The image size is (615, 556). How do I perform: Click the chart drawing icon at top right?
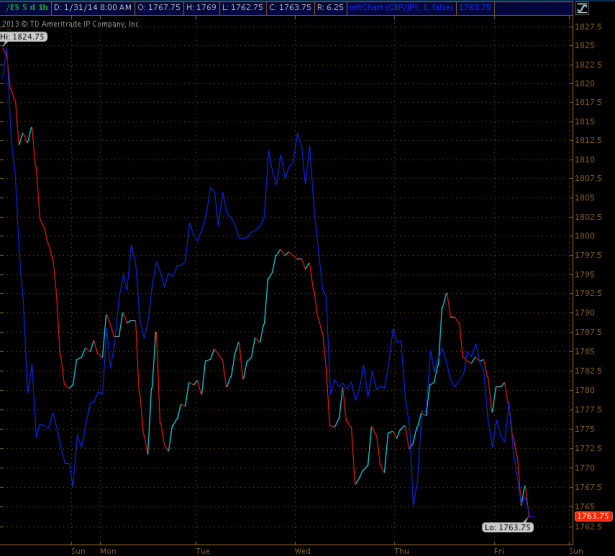coord(582,8)
